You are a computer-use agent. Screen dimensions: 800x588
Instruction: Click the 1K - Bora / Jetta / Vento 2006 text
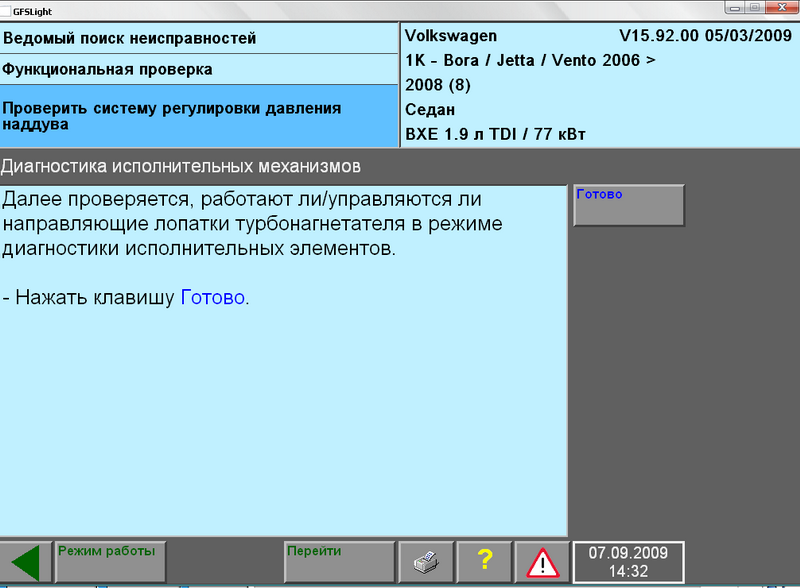click(x=530, y=60)
